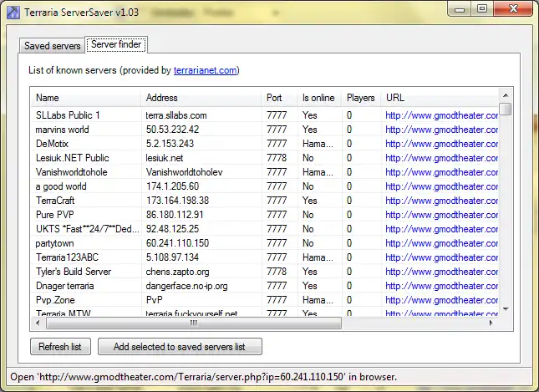This screenshot has height=392, width=539.
Task: Close the Terraria ServerSaver window
Action: [513, 8]
